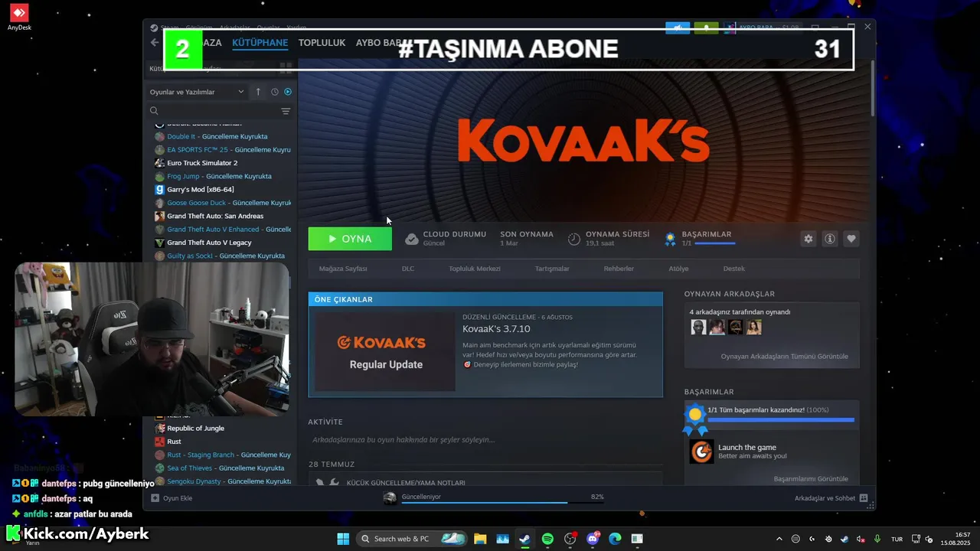Open game settings gear icon
This screenshot has width=980, height=551.
(x=808, y=239)
